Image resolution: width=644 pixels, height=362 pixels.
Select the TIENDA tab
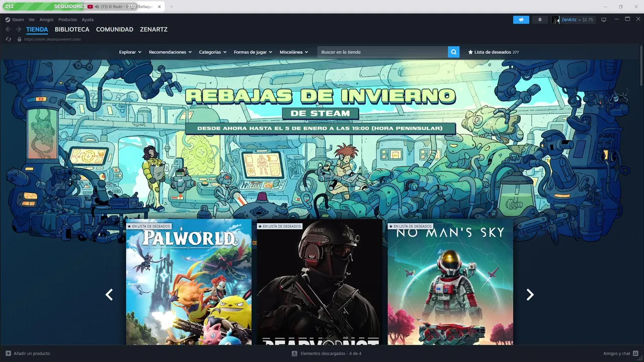click(x=37, y=29)
